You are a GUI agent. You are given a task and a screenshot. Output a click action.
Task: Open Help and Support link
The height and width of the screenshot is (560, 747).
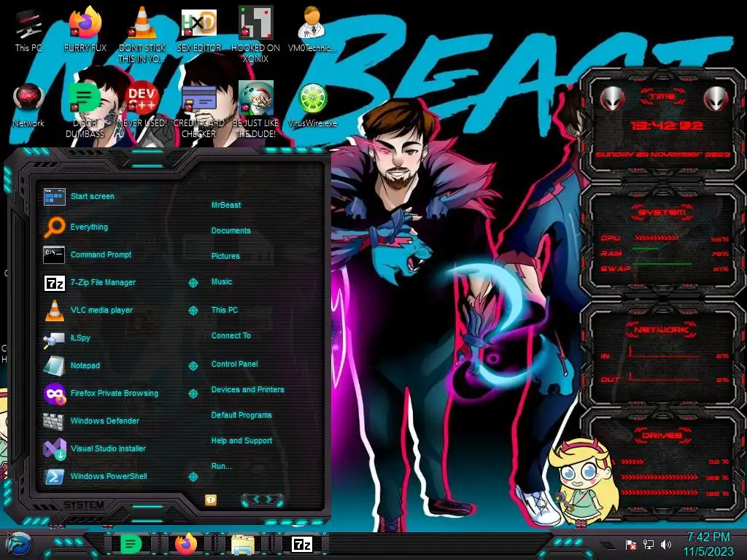point(241,441)
